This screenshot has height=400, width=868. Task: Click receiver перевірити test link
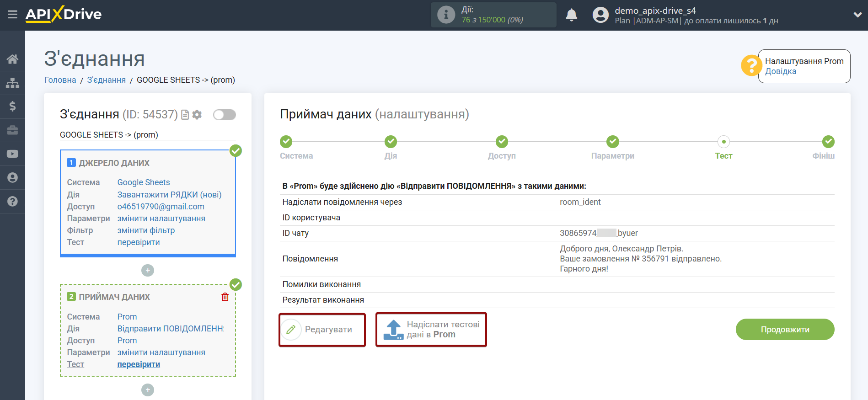(139, 364)
